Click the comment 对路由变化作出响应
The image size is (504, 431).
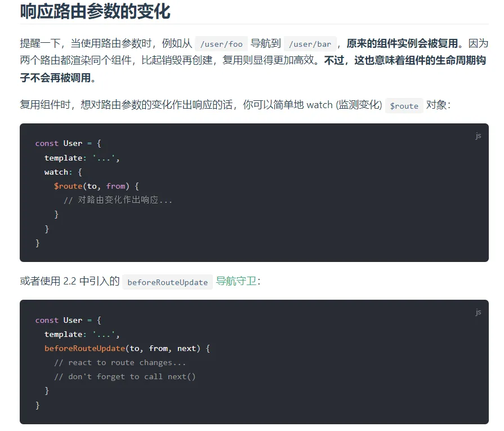tap(118, 200)
